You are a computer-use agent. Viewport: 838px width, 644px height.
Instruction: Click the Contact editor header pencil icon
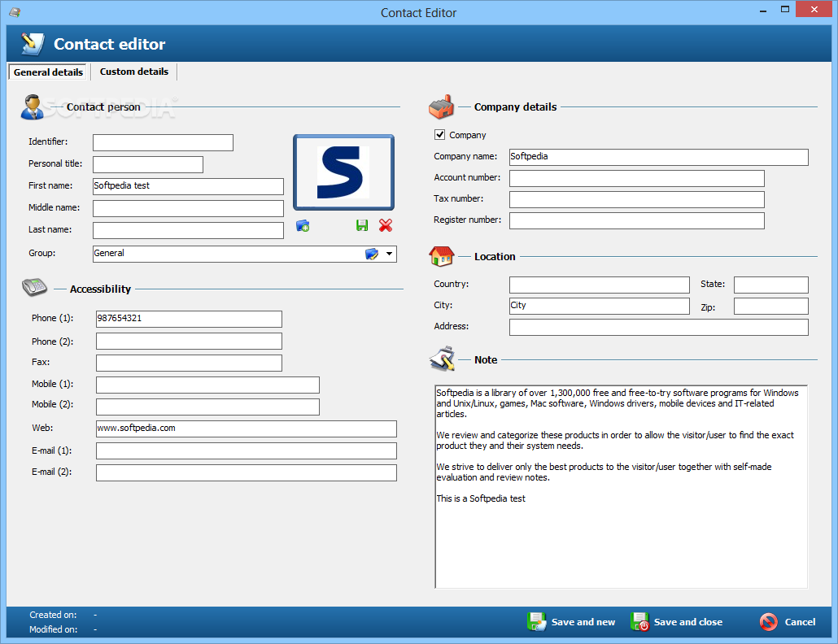coord(33,44)
